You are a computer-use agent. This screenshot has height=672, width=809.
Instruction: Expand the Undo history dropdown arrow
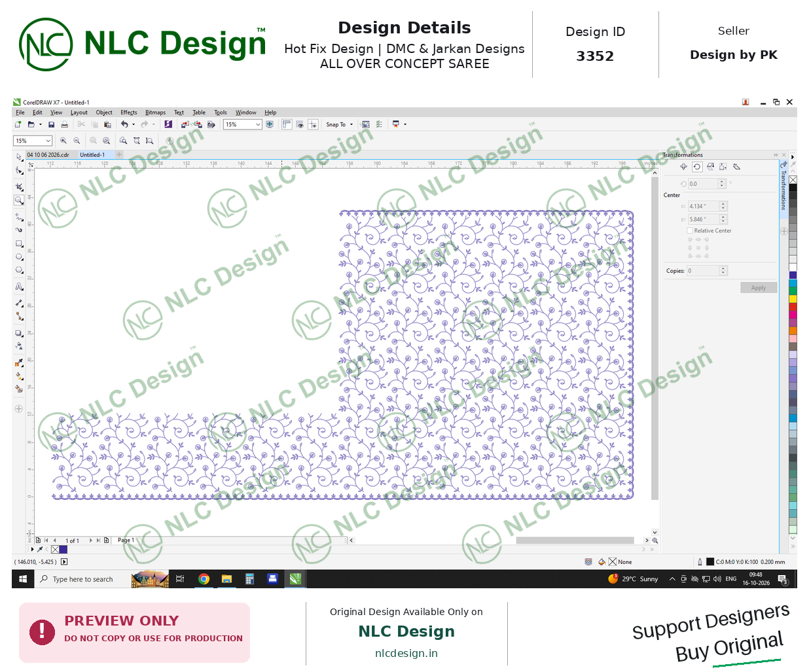click(134, 124)
